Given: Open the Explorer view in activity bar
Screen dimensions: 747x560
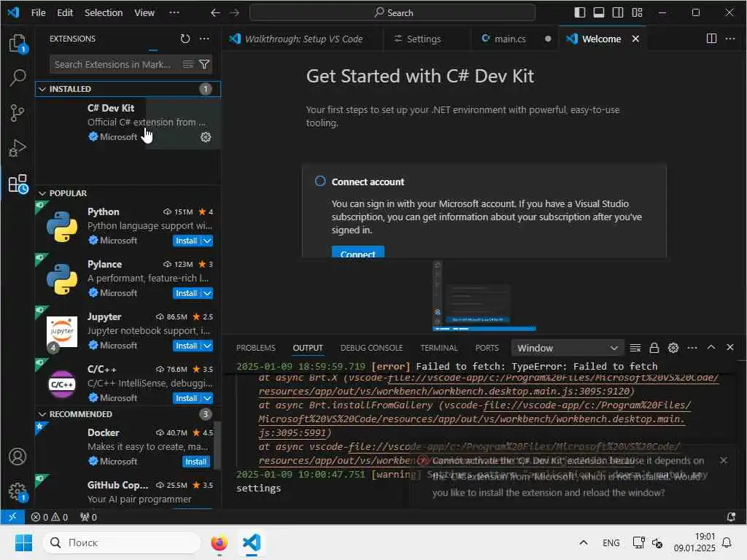Looking at the screenshot, I should tap(18, 44).
